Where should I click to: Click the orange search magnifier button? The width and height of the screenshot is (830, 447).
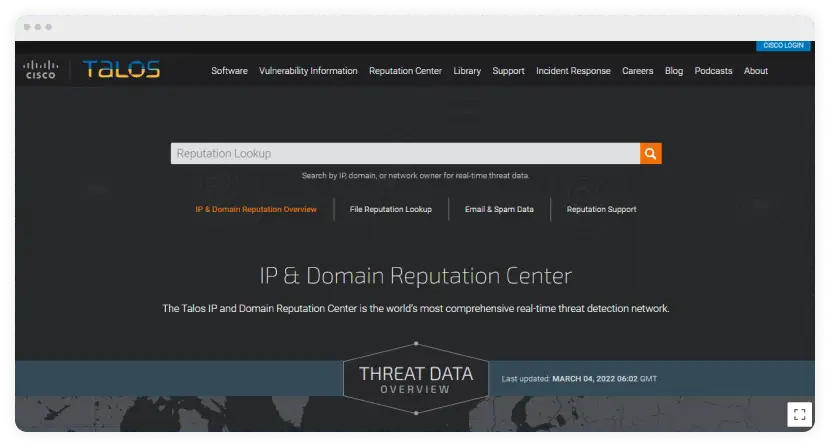click(x=651, y=154)
